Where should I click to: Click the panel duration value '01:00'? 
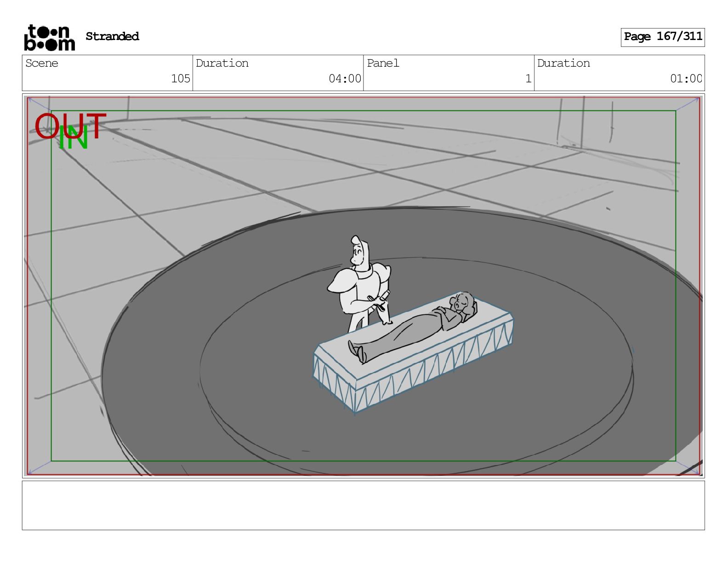686,79
